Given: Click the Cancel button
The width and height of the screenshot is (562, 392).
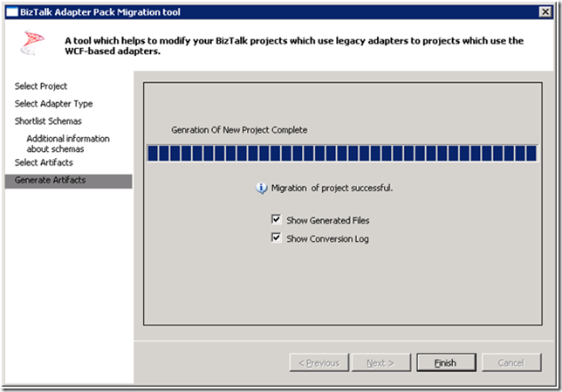Looking at the screenshot, I should (x=511, y=362).
